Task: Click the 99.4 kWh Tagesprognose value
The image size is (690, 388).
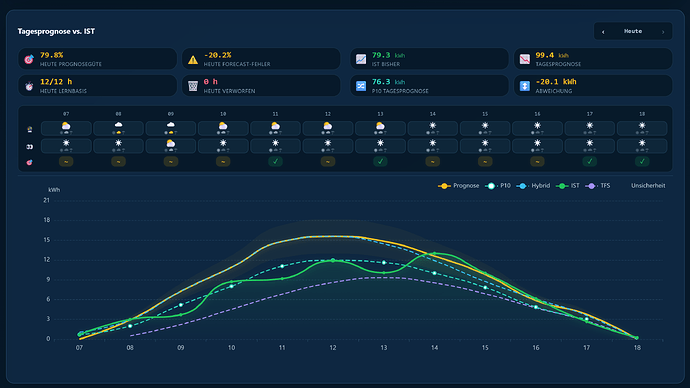Action: (x=552, y=55)
